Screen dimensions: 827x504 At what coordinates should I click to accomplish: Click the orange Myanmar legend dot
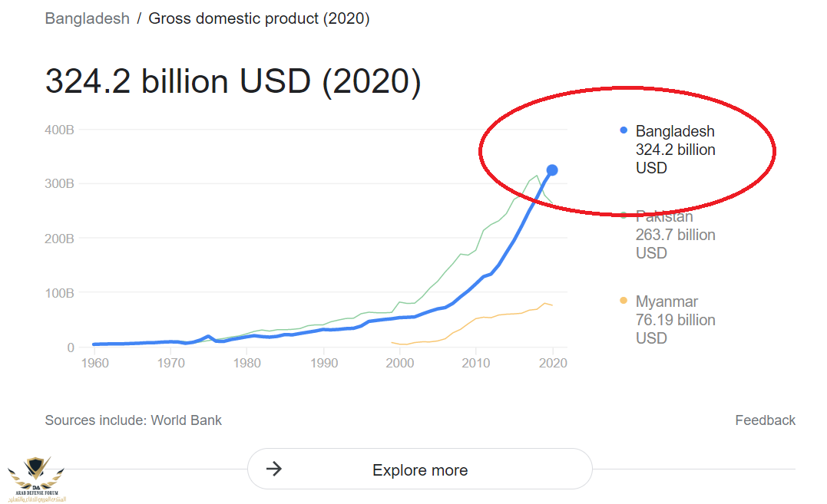click(624, 301)
